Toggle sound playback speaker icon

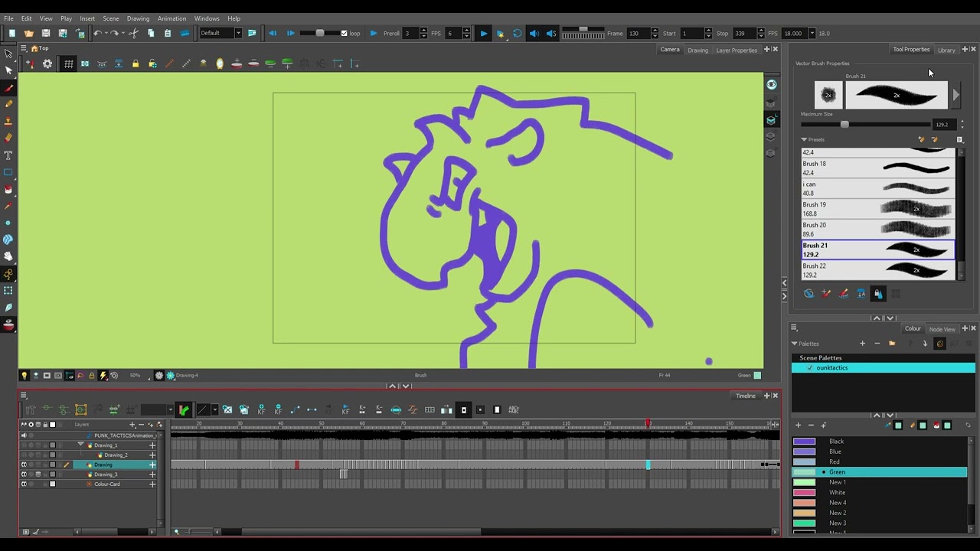point(534,33)
